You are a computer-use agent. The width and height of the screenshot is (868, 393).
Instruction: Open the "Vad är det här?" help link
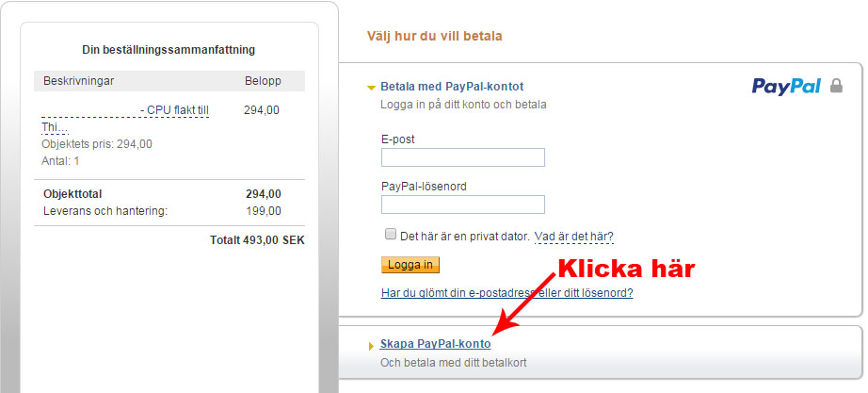click(580, 237)
